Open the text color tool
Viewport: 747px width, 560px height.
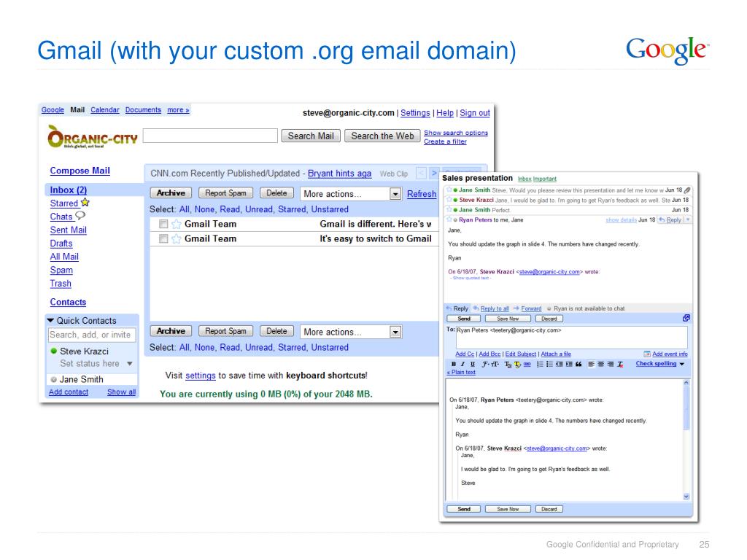tap(508, 365)
